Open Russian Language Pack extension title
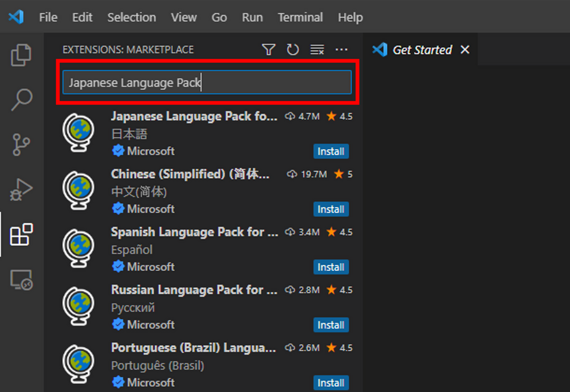 click(194, 290)
